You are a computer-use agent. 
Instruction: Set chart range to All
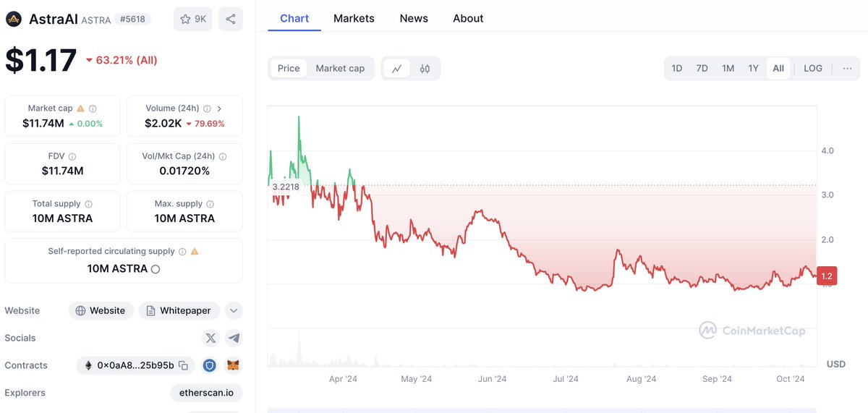click(x=778, y=69)
